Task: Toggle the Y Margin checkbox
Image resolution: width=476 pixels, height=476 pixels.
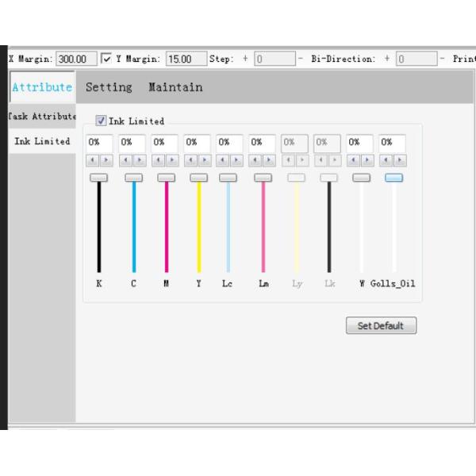Action: 106,59
